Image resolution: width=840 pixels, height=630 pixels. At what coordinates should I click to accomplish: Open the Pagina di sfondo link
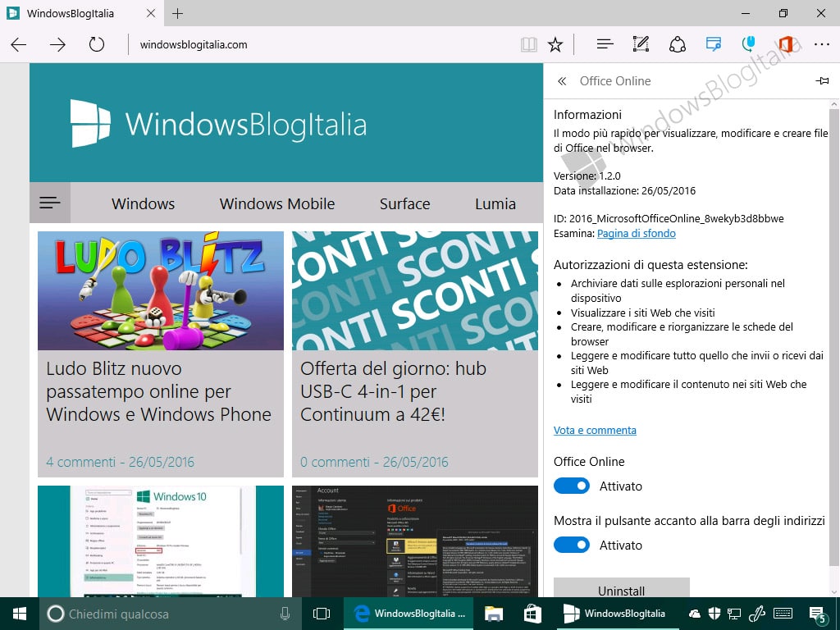[x=637, y=234]
